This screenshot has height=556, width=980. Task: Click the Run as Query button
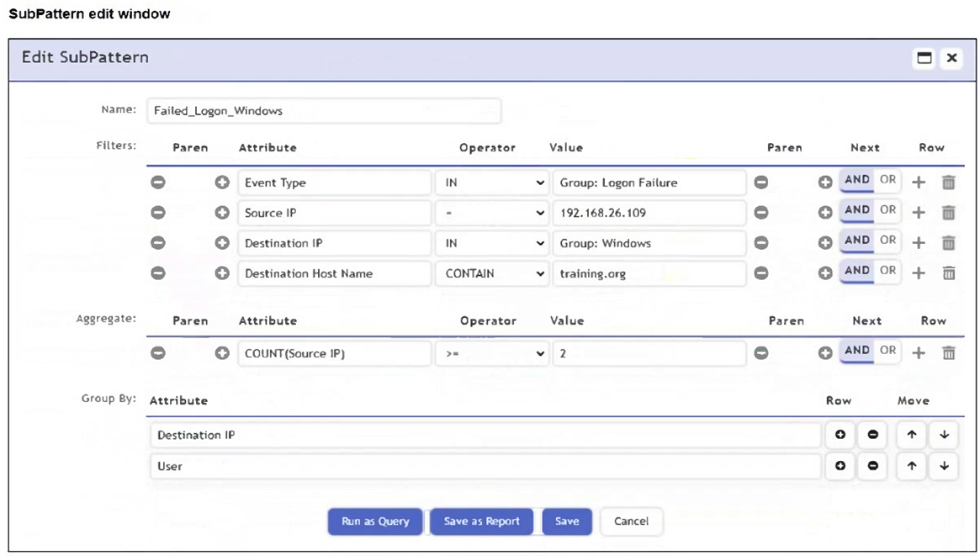click(x=375, y=522)
